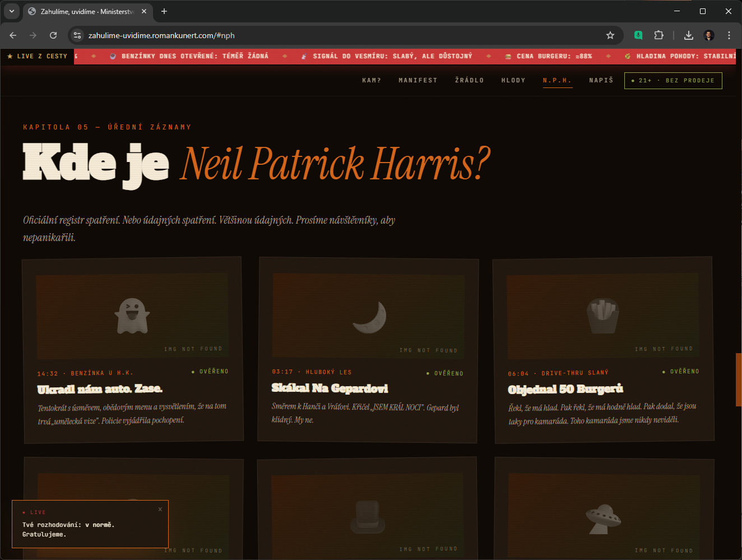The image size is (742, 560).
Task: Click the address bar URL field
Action: click(336, 35)
